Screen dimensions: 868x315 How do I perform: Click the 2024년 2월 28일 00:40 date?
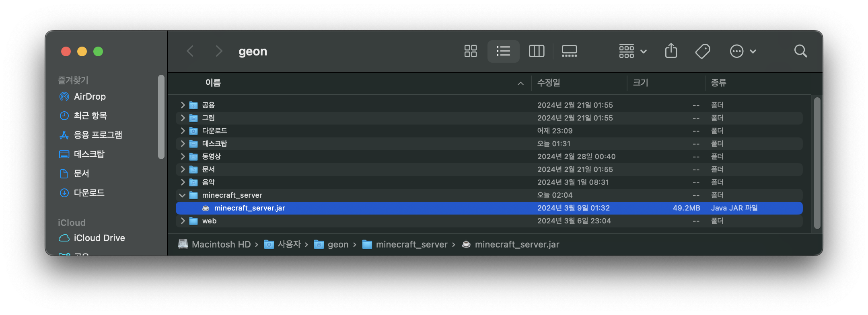tap(576, 156)
